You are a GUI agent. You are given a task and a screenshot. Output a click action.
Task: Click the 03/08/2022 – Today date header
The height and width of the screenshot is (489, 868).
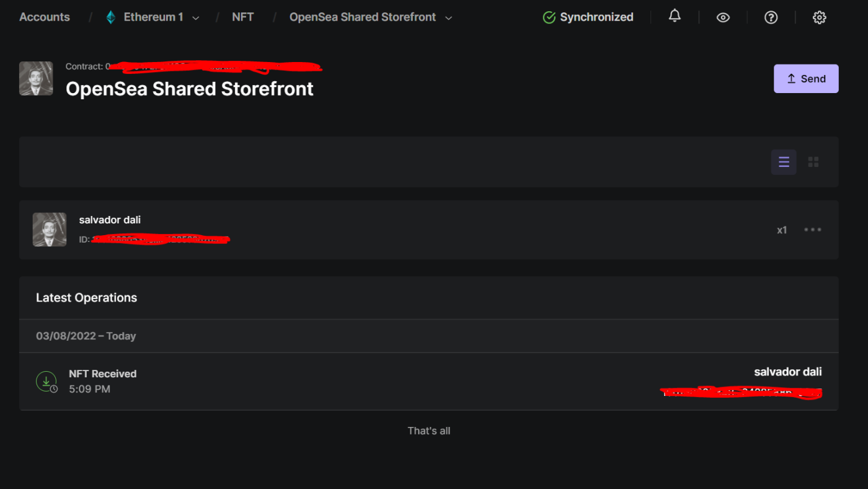click(x=86, y=336)
